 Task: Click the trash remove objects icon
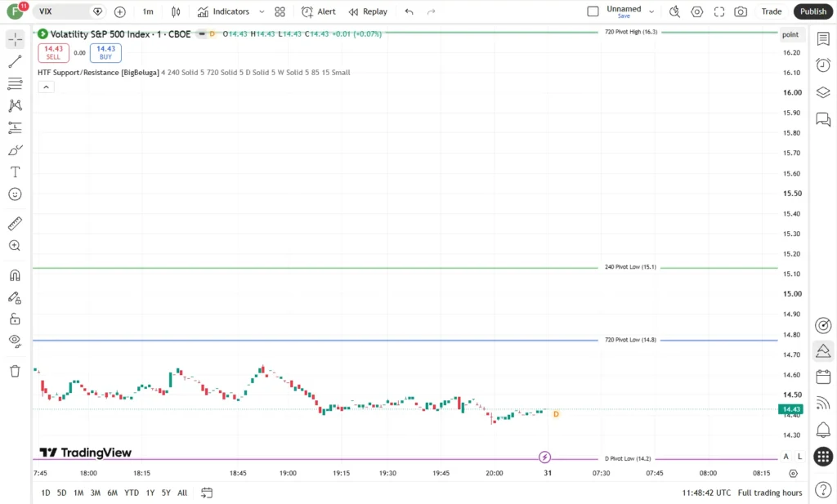(15, 371)
